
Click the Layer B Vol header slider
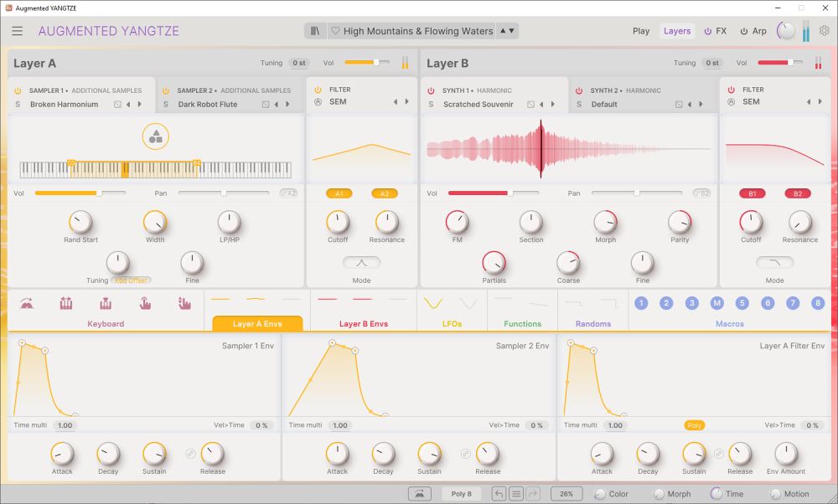[780, 63]
